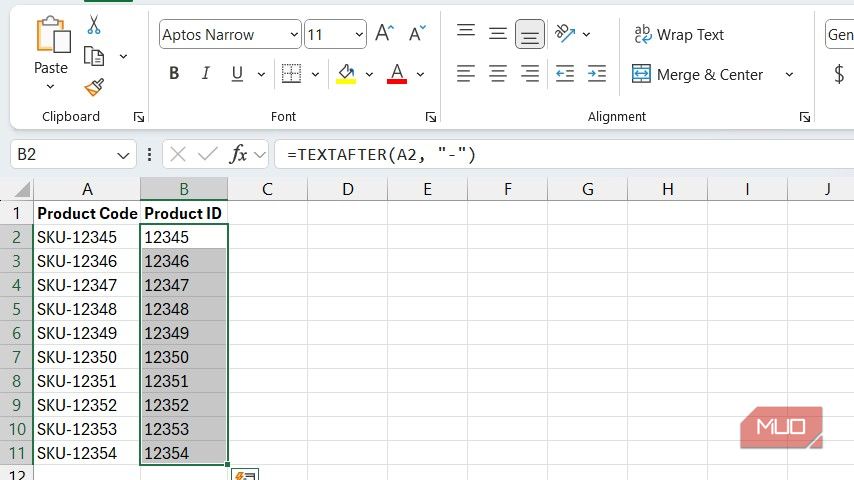Select column G header
This screenshot has width=854, height=480.
tap(588, 189)
